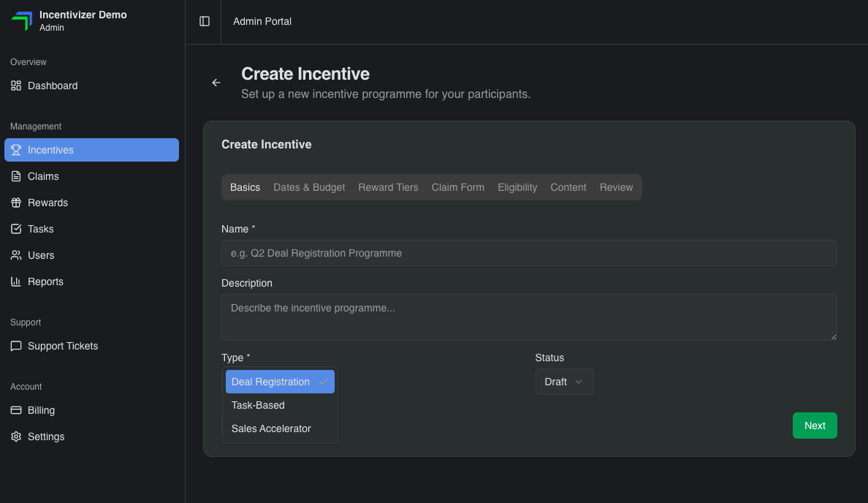This screenshot has height=503, width=868.
Task: Open the Content tab
Action: pyautogui.click(x=568, y=187)
